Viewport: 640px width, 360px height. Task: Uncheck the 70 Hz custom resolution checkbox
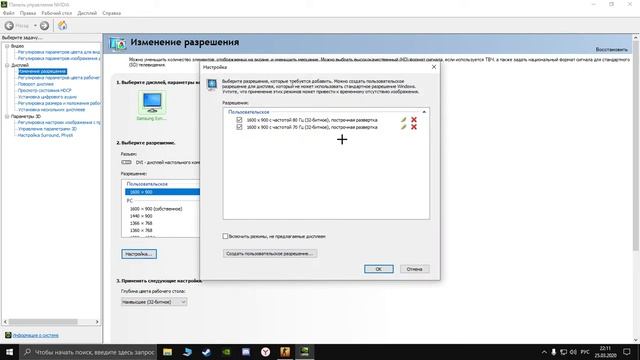[x=239, y=127]
